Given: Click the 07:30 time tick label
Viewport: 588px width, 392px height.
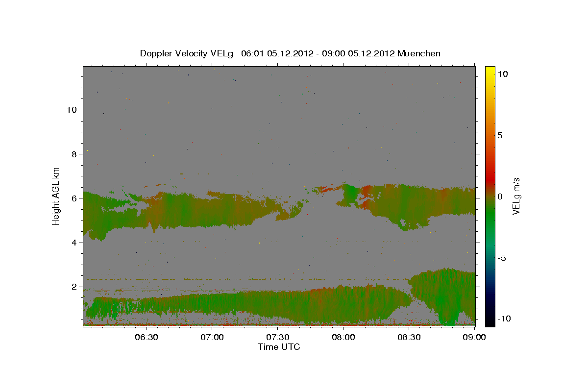Looking at the screenshot, I should [277, 338].
